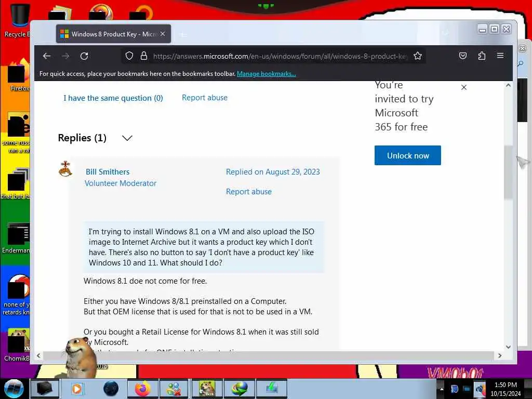The width and height of the screenshot is (532, 399).
Task: Open the Internet Download Manager taskbar icon
Action: pyautogui.click(x=239, y=389)
